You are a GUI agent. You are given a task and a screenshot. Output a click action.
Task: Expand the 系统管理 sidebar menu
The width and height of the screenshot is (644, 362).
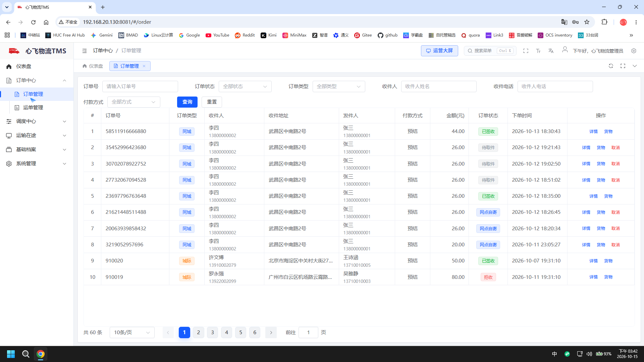(x=37, y=164)
